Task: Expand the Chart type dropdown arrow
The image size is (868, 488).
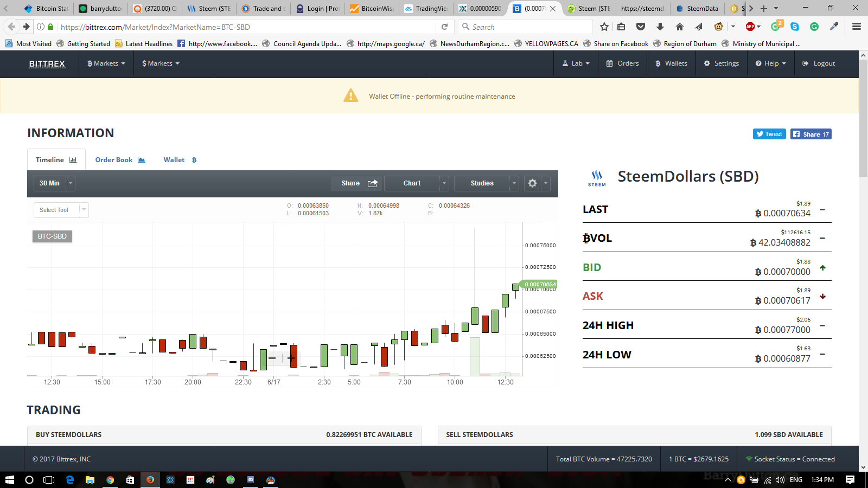Action: pos(444,183)
